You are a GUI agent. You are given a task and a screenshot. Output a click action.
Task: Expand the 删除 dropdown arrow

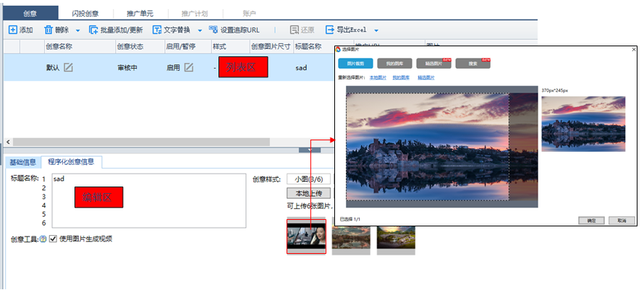click(x=77, y=30)
